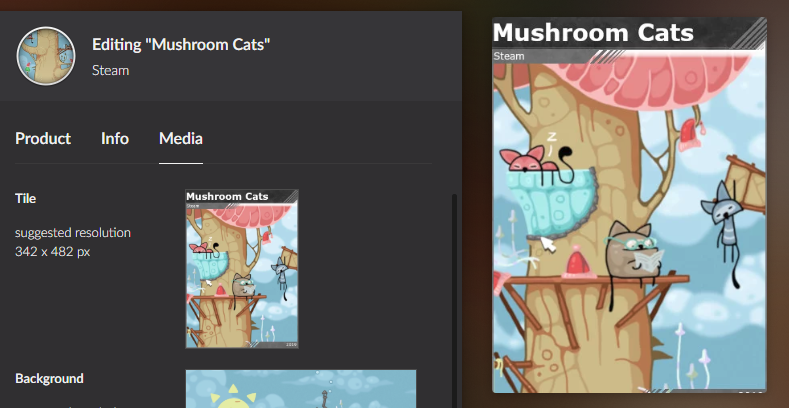Click the vertical scrollbar of the edit panel
The image size is (789, 408).
point(454,301)
